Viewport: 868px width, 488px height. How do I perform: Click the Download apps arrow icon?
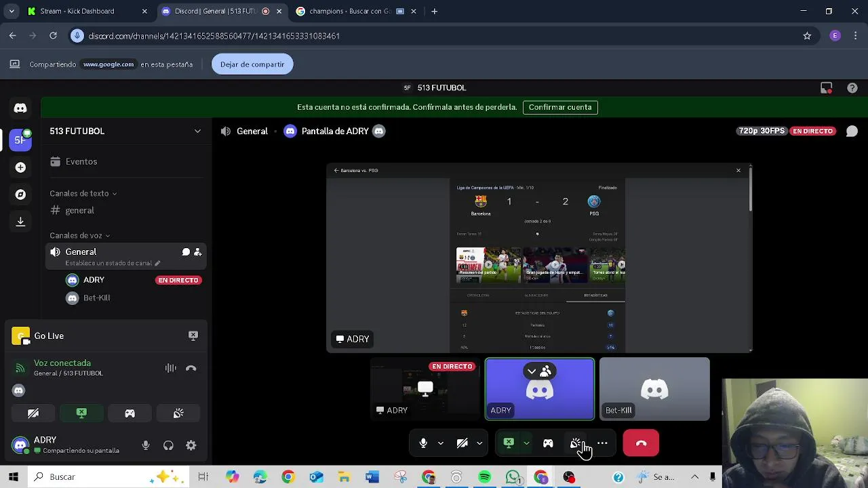20,222
